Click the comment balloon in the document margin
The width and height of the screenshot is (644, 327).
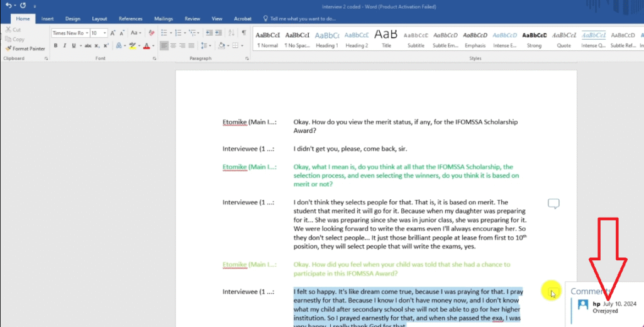(553, 203)
